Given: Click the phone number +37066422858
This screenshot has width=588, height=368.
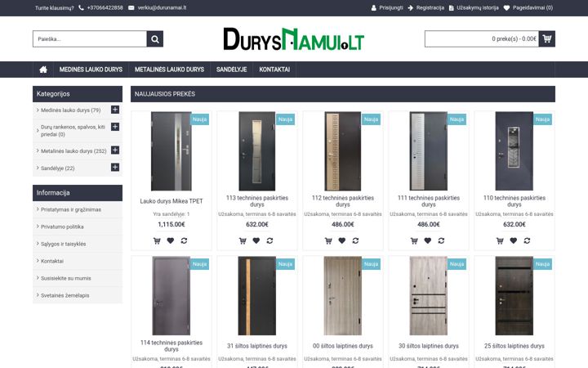Looking at the screenshot, I should tap(105, 7).
